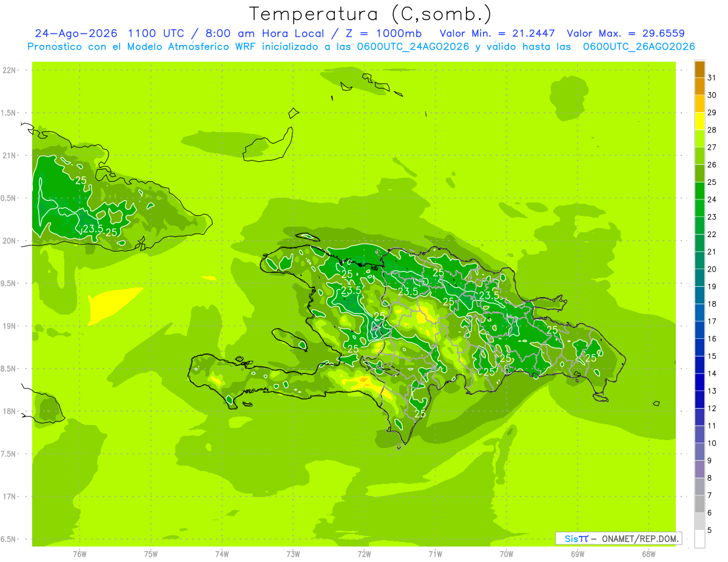This screenshot has width=728, height=562.
Task: Click the '68W' longitude label
Action: 649,554
